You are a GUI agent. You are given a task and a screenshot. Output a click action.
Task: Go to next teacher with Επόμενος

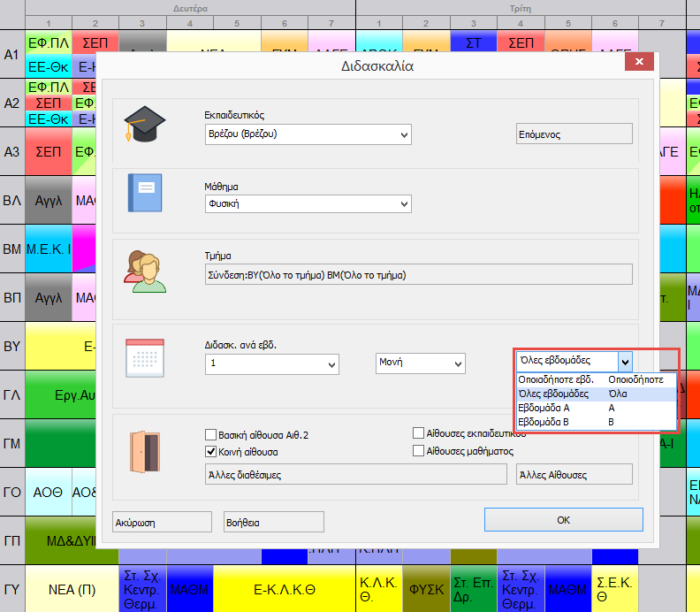click(x=574, y=134)
